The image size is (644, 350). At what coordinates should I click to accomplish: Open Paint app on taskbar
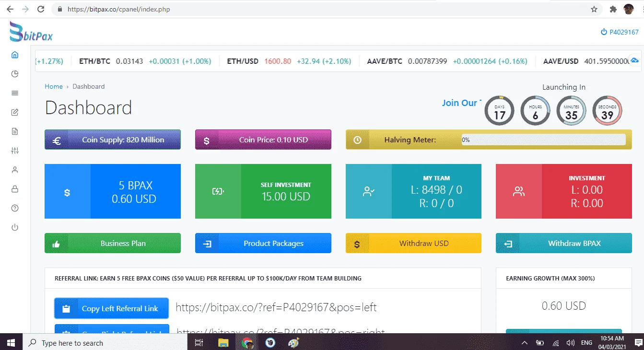(293, 343)
